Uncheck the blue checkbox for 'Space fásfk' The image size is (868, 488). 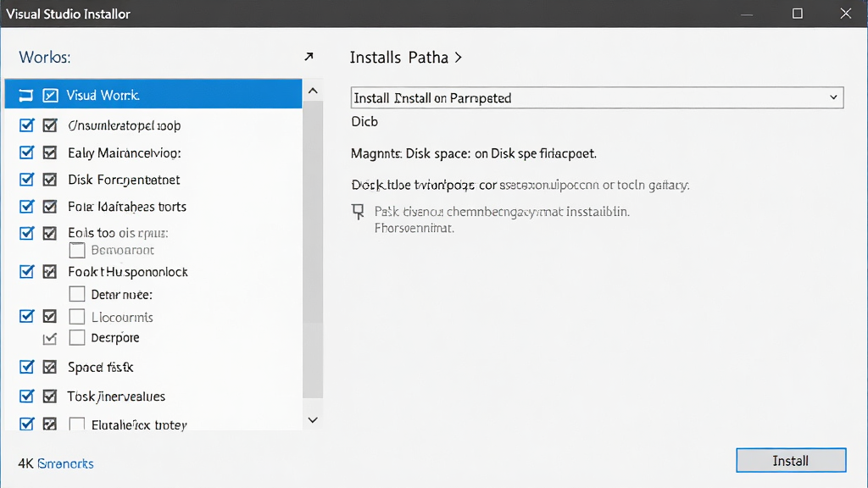pos(26,367)
